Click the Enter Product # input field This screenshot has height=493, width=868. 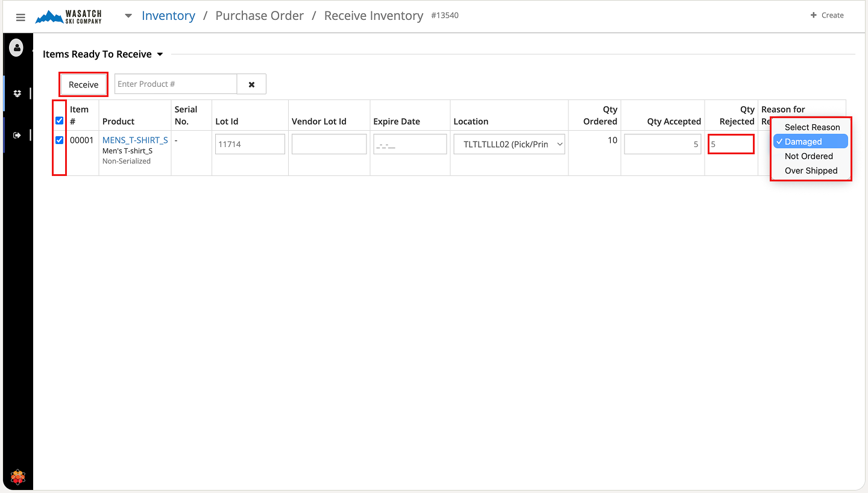[175, 84]
